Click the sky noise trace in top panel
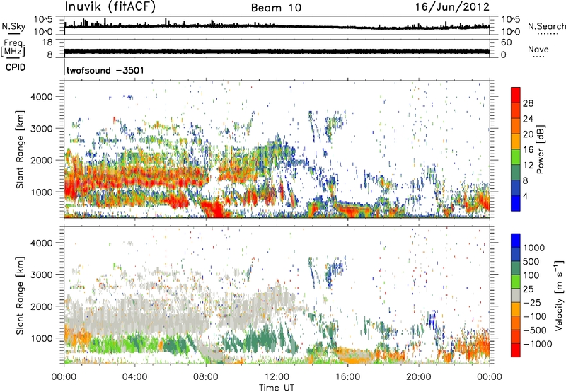Image resolution: width=566 pixels, height=392 pixels. 277,26
